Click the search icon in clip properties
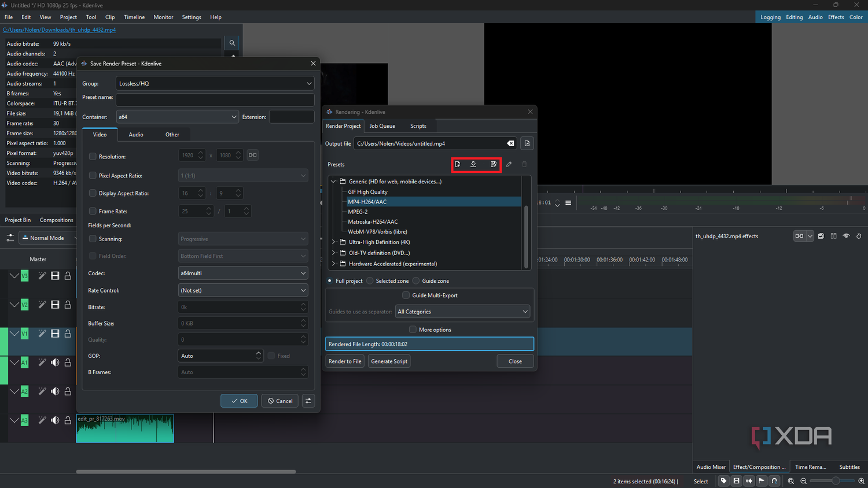This screenshot has height=488, width=868. (232, 43)
